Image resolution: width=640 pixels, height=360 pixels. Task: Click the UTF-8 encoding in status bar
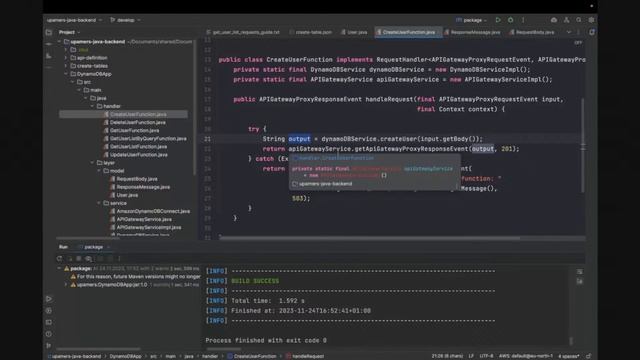[486, 356]
